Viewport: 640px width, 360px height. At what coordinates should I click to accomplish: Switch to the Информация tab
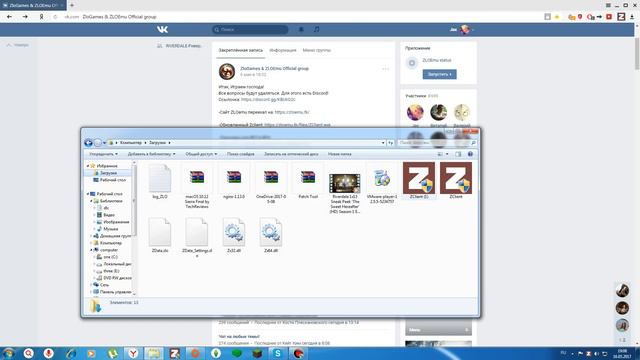[x=283, y=50]
